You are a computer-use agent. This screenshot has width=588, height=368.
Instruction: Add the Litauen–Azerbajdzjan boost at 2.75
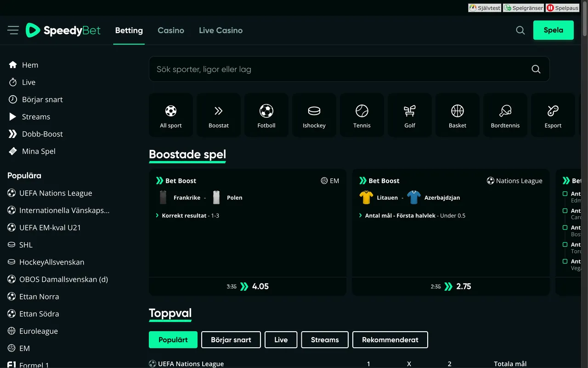451,286
